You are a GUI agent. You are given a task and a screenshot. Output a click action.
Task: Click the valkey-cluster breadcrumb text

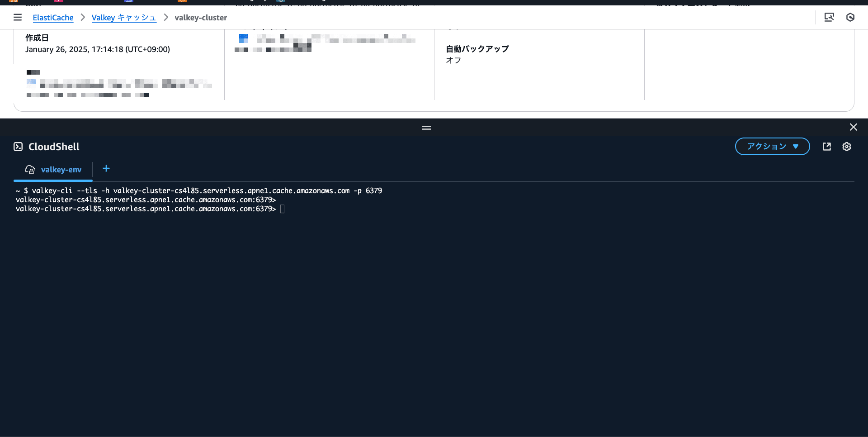point(201,18)
